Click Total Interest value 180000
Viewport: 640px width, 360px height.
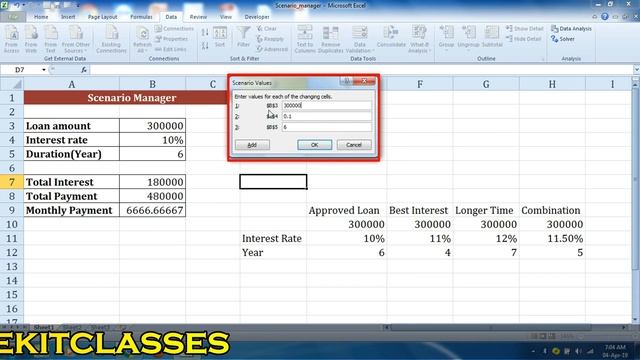(152, 182)
